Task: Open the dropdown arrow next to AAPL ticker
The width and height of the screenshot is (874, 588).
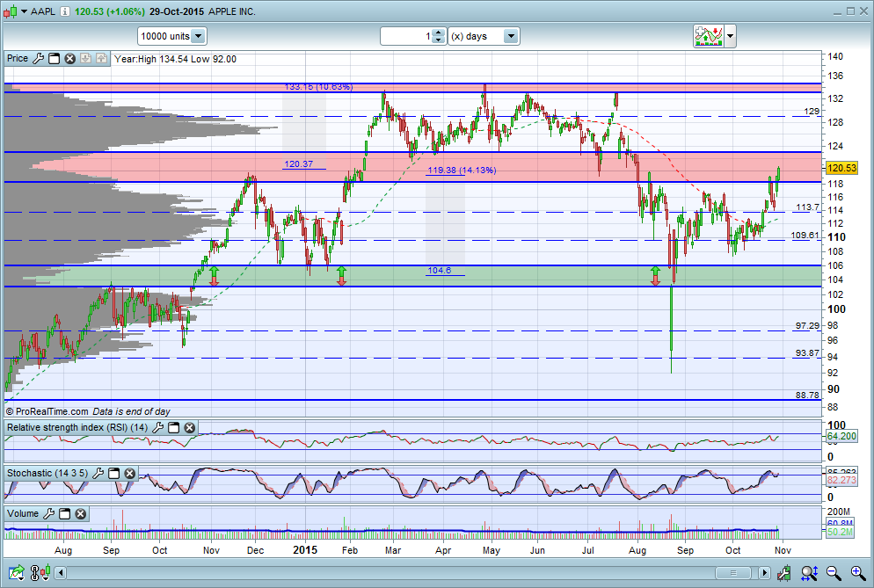Action: 24,11
